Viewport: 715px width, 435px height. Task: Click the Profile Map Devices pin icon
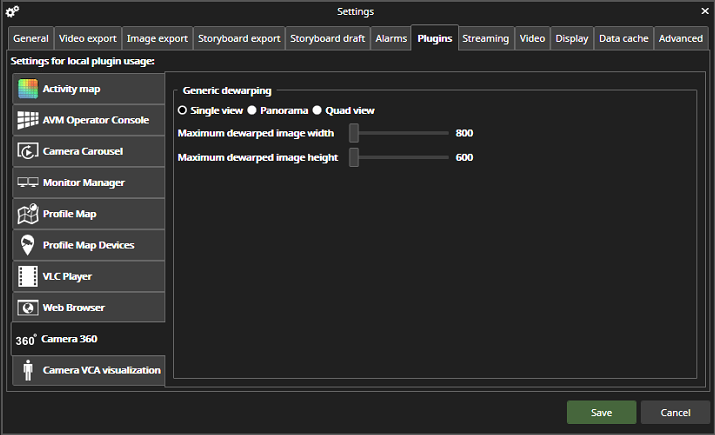28,245
